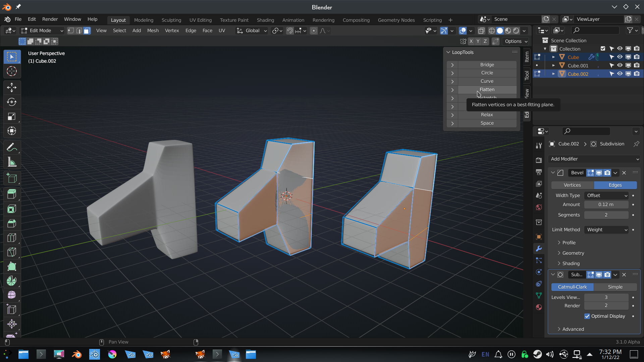
Task: Expand the Profile section of Bevel
Action: click(569, 242)
